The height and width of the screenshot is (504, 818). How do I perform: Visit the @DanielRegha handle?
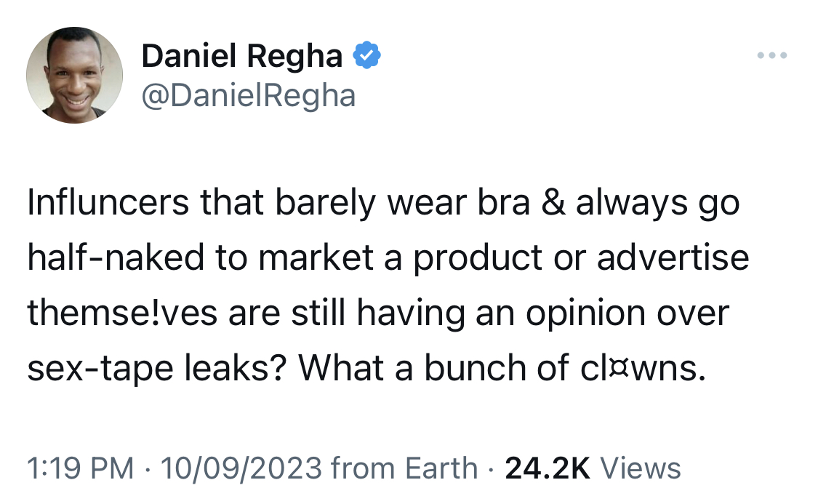pos(249,95)
